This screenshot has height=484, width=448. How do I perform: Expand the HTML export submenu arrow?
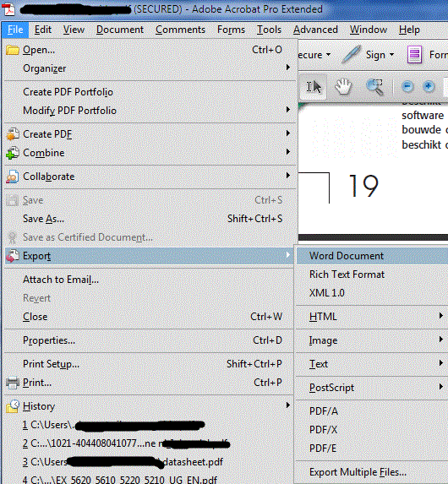point(441,316)
